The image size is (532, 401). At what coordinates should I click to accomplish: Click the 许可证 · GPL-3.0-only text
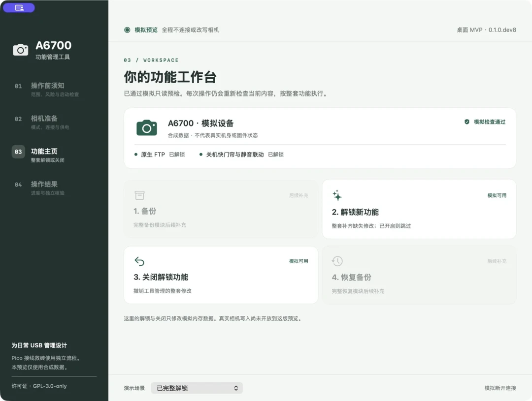point(39,386)
